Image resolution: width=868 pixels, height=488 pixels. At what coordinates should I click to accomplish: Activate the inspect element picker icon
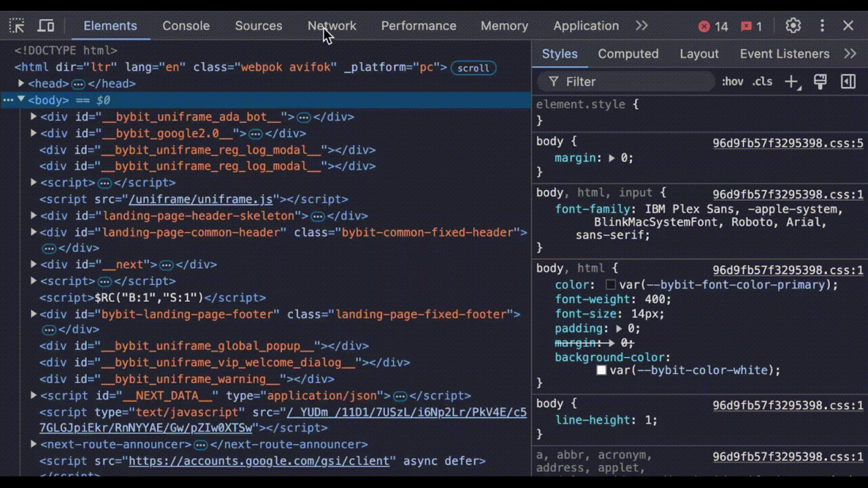(17, 25)
